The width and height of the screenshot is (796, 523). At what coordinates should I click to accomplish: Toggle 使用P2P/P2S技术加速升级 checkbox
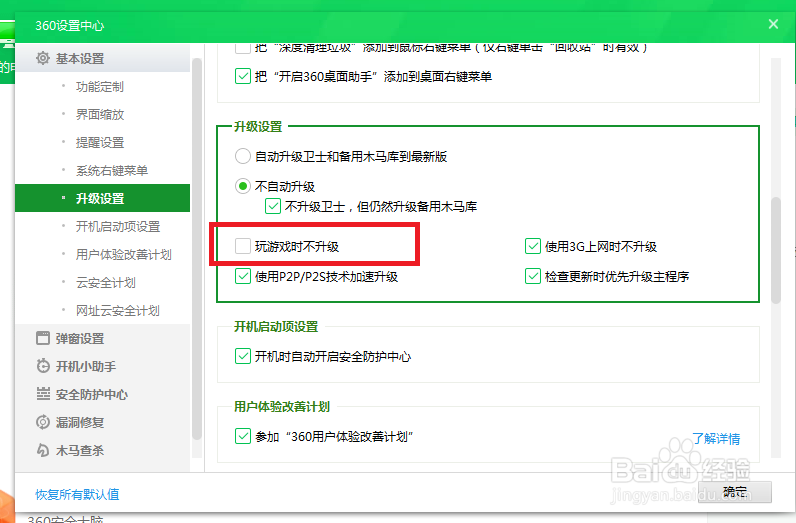coord(243,276)
